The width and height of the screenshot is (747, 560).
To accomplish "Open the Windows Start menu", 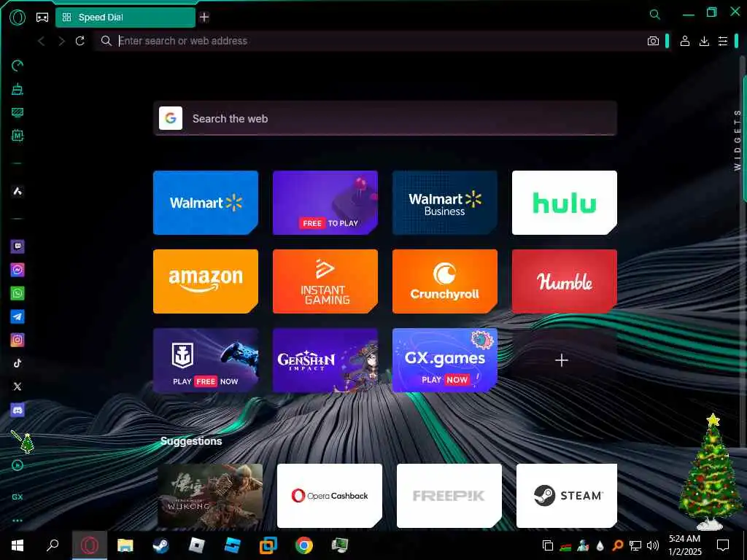I will coord(18,545).
